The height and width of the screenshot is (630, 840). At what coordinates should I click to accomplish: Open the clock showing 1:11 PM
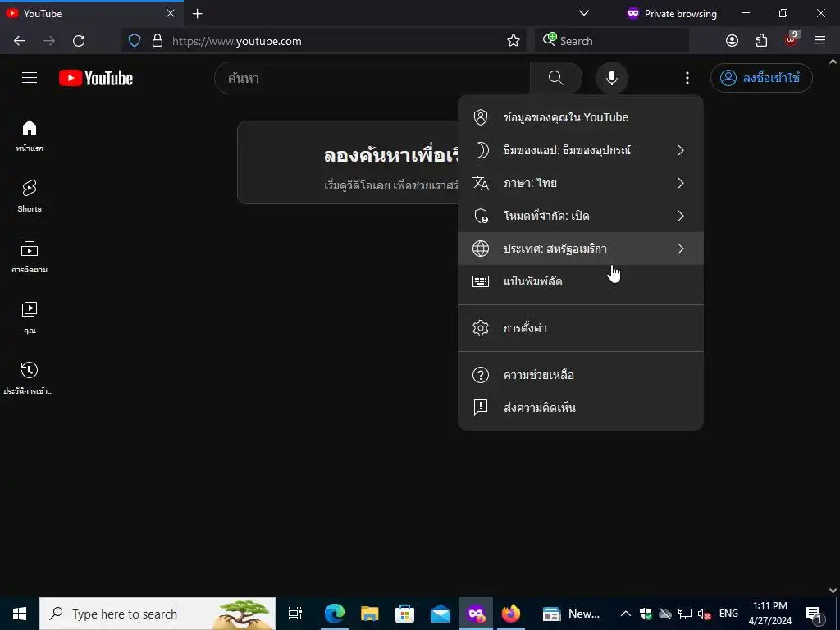coord(769,614)
